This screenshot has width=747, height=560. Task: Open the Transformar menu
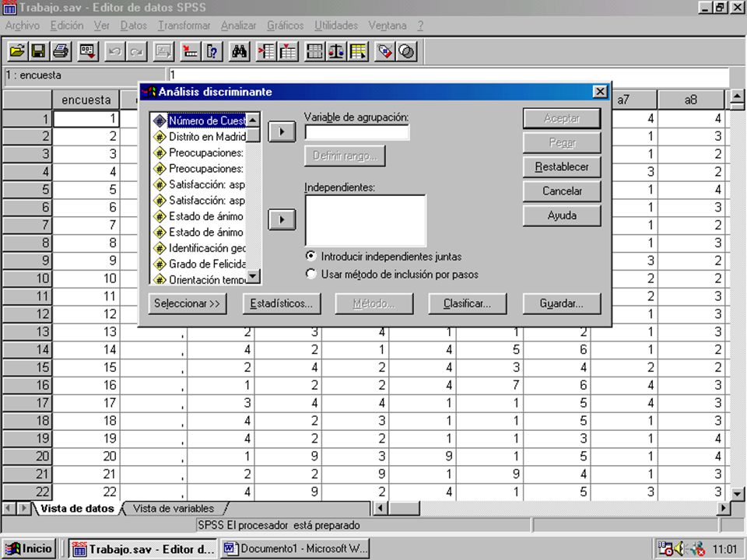(184, 25)
